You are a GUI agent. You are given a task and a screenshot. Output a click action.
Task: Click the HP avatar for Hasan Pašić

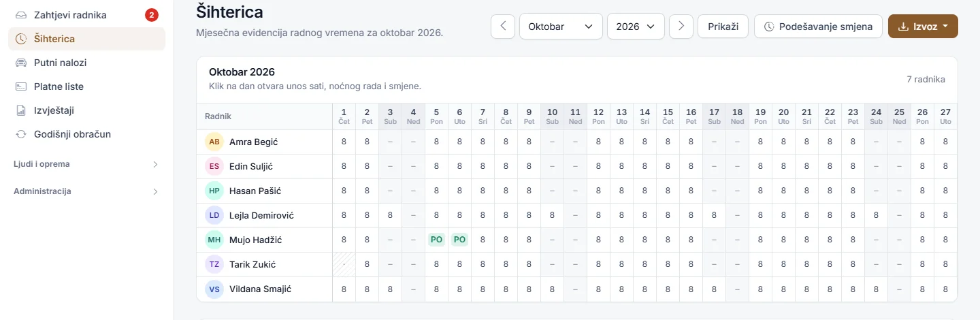[214, 191]
